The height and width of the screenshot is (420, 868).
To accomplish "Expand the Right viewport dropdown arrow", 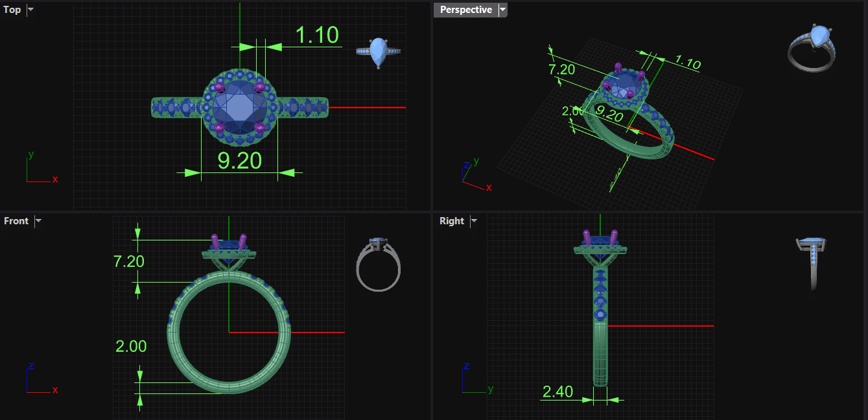I will point(474,221).
